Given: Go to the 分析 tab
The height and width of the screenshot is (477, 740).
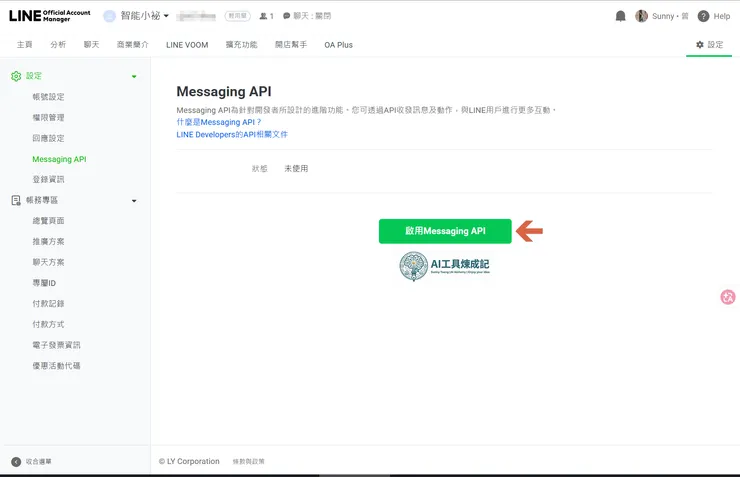Looking at the screenshot, I should pos(58,44).
